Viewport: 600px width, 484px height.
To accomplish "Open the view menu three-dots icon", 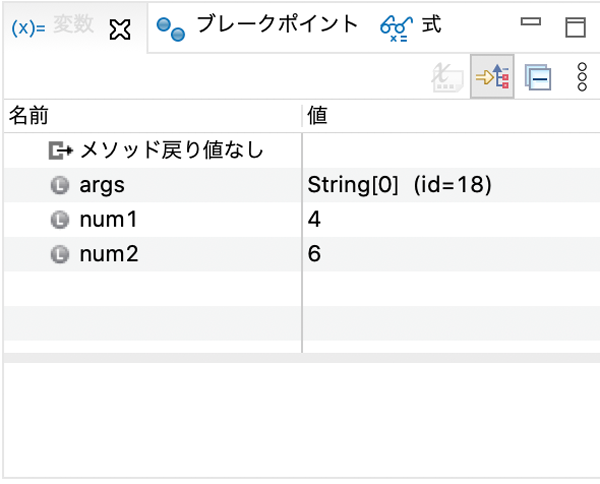I will (x=582, y=77).
